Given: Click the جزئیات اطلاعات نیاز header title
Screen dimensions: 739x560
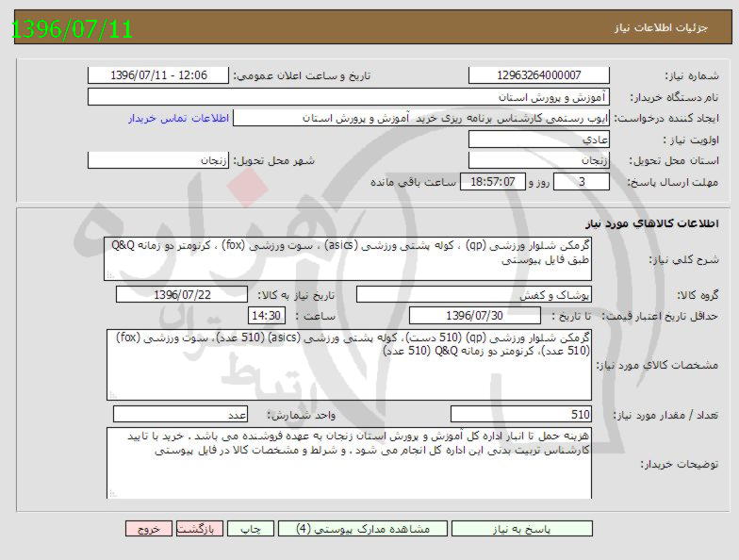Looking at the screenshot, I should pyautogui.click(x=661, y=28).
